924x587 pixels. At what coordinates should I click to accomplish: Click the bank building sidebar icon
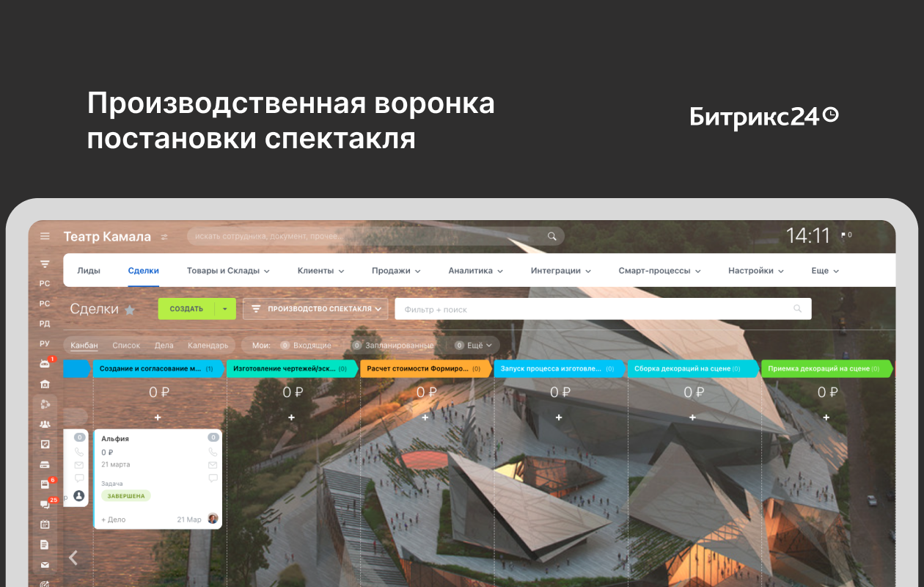45,384
